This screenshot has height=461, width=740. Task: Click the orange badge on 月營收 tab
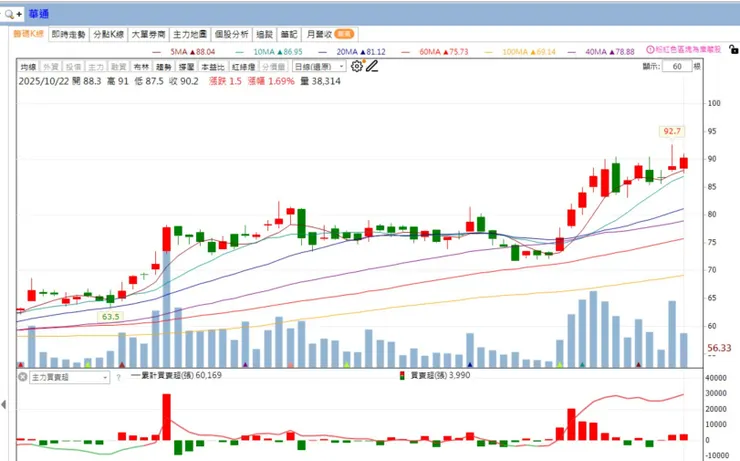pos(344,34)
